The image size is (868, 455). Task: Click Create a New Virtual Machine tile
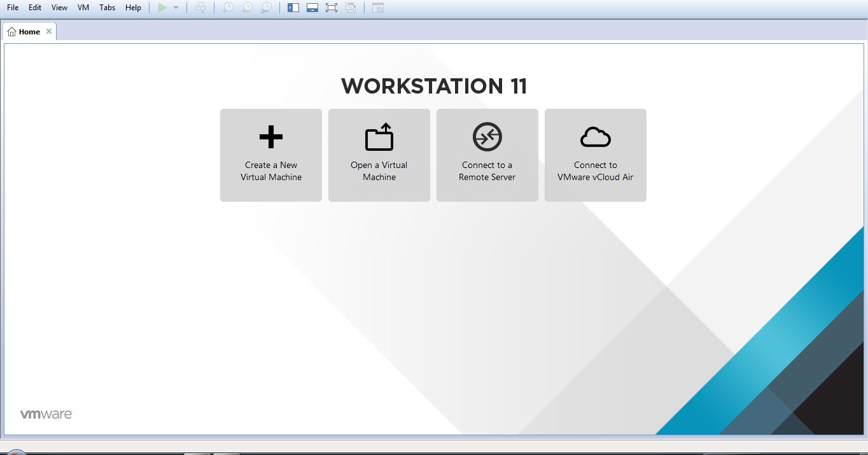pyautogui.click(x=271, y=155)
